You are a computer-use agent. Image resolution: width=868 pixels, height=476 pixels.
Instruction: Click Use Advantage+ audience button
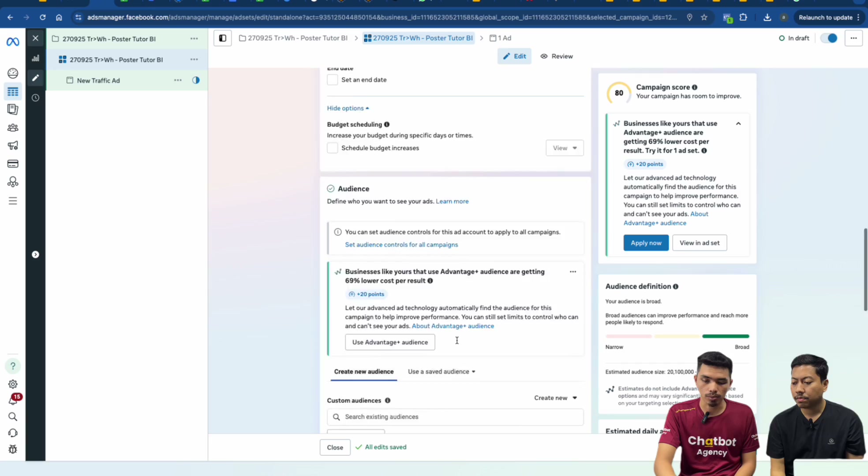click(390, 342)
